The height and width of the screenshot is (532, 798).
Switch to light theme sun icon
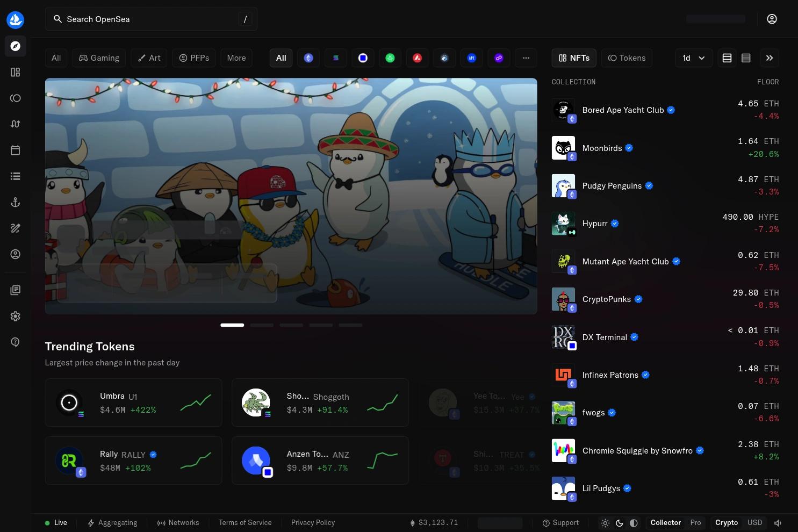(x=605, y=523)
